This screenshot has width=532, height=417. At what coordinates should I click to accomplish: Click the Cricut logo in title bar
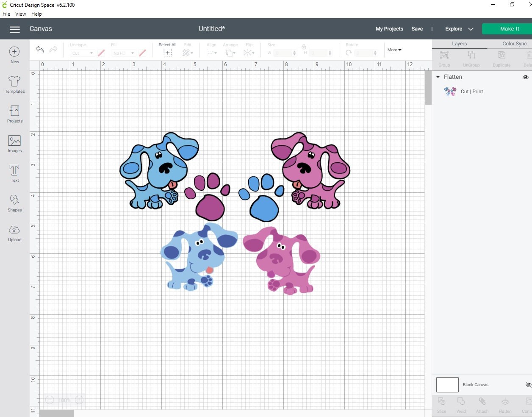5,5
